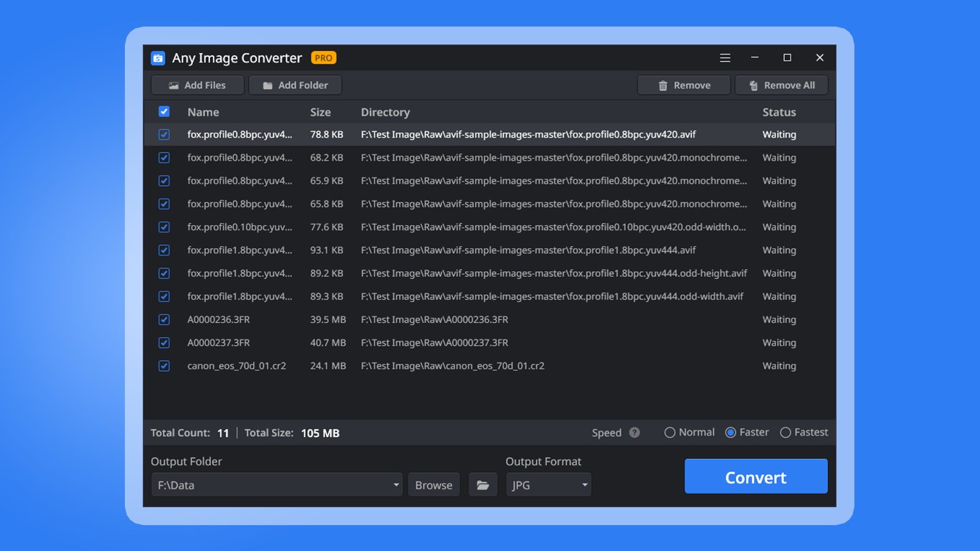Viewport: 980px width, 551px height.
Task: Browse for an output folder
Action: pos(434,485)
